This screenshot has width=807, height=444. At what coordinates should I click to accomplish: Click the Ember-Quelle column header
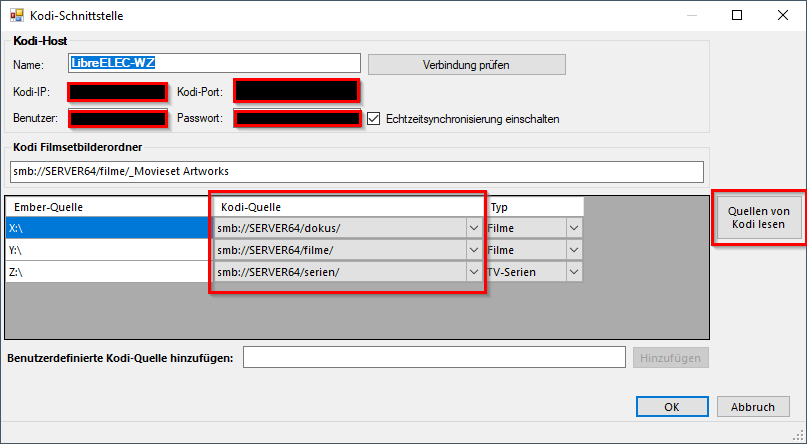107,207
